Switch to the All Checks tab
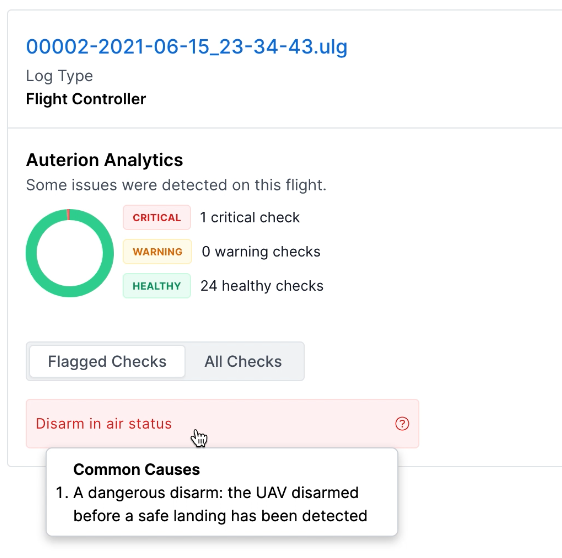Screen dimensions: 562x558 [243, 361]
